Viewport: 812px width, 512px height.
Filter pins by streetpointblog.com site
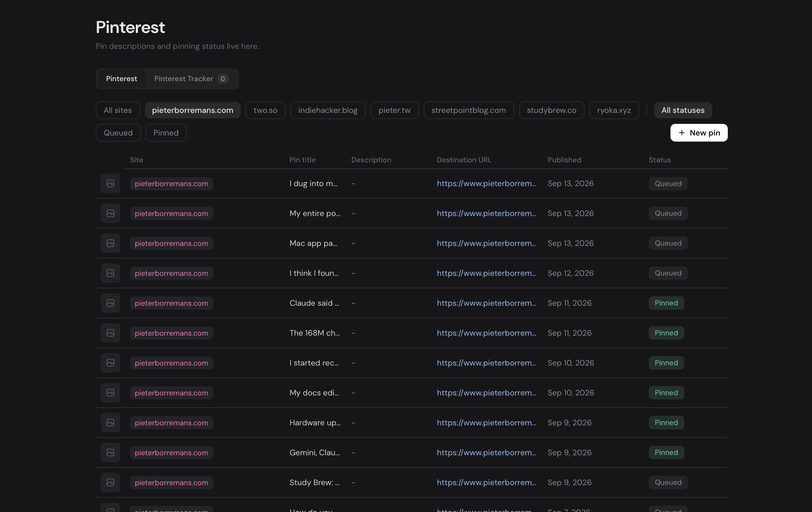469,110
